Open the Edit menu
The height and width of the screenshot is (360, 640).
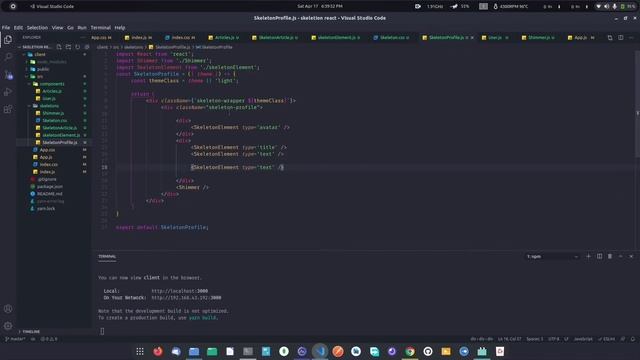tap(18, 28)
